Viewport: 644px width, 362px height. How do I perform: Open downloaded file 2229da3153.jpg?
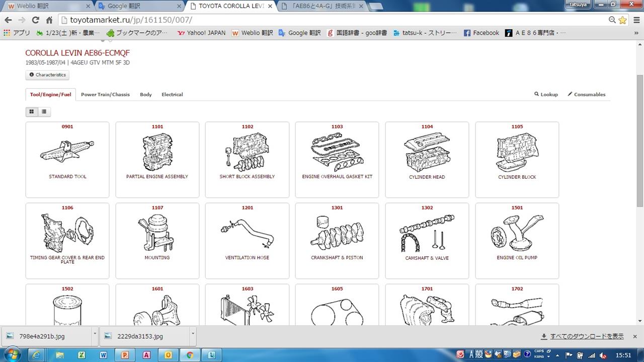point(145,336)
